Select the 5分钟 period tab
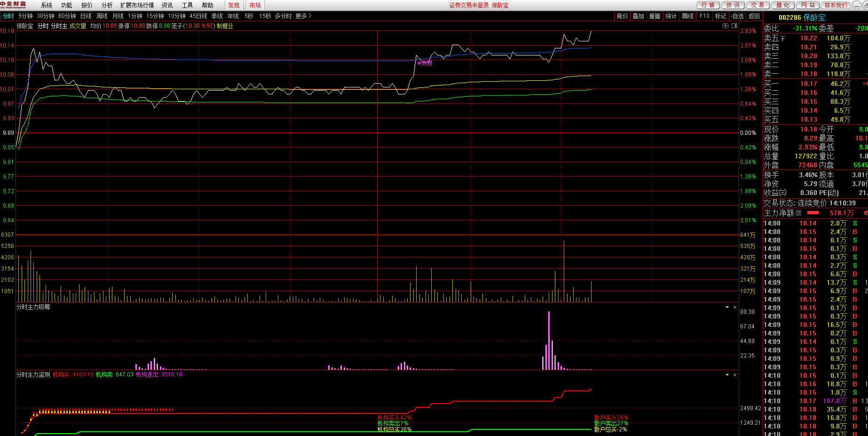 (x=26, y=16)
